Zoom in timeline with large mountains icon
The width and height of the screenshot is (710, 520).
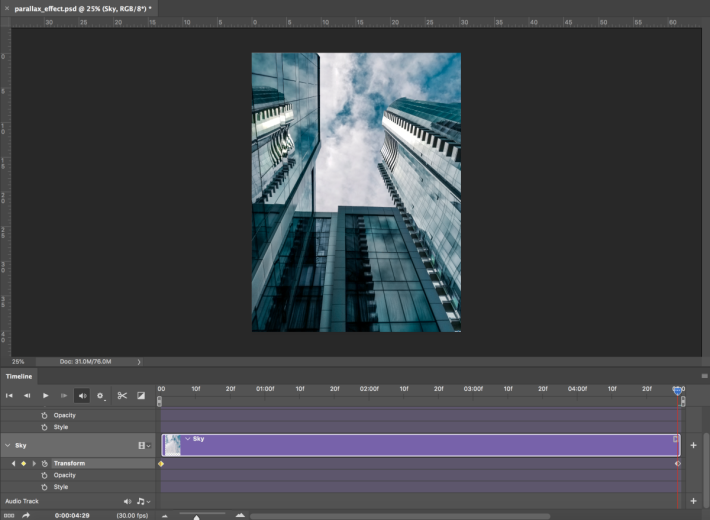240,515
